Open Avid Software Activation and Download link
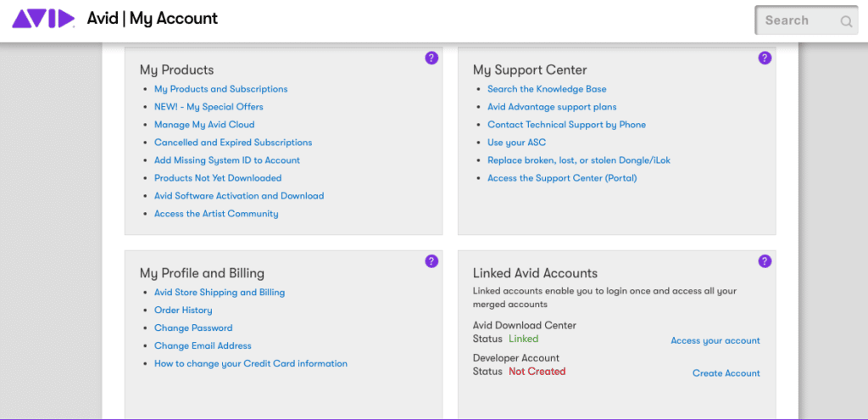The image size is (868, 420). coord(239,196)
